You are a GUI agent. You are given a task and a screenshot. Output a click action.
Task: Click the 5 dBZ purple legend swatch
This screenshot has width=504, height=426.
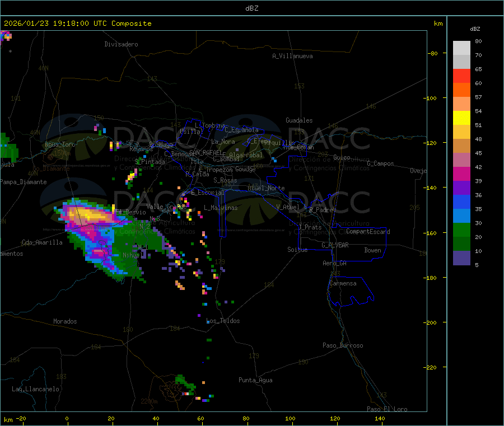[461, 258]
